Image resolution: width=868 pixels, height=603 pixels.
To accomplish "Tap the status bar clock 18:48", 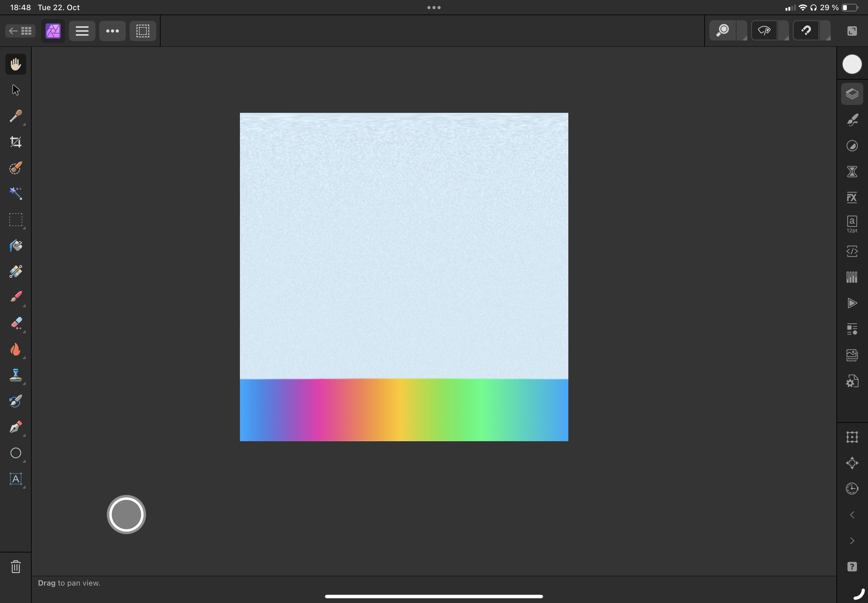I will coord(21,8).
